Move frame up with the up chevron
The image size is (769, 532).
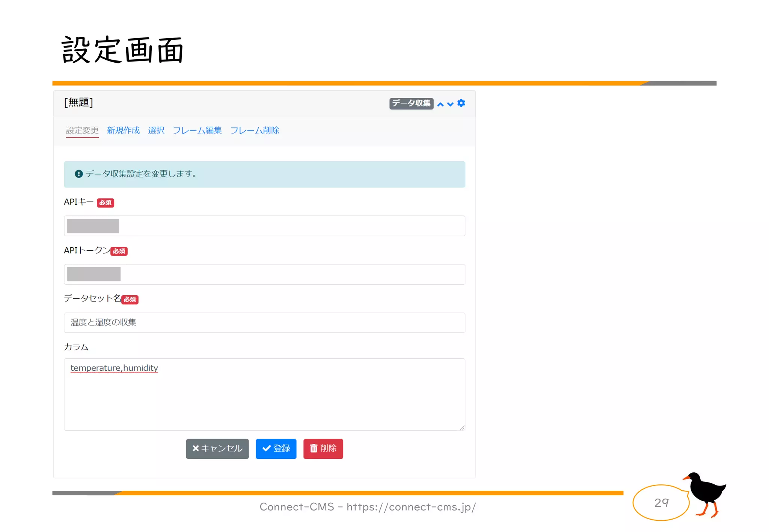(x=440, y=104)
